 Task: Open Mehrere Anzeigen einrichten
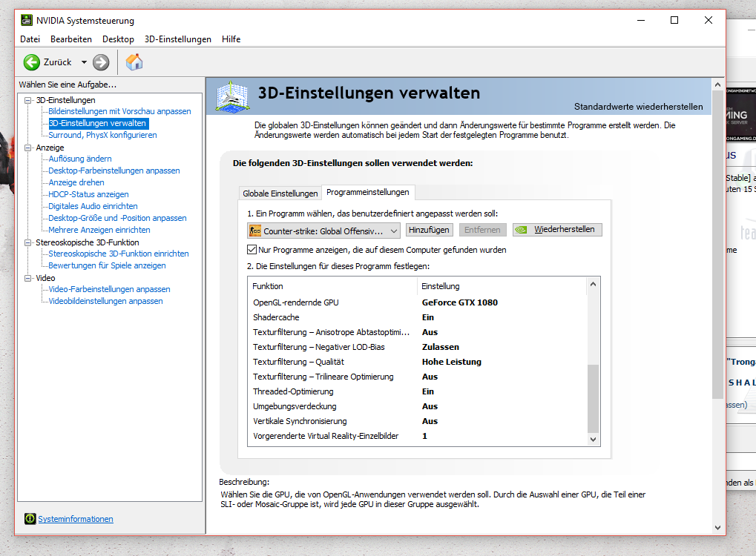(99, 230)
